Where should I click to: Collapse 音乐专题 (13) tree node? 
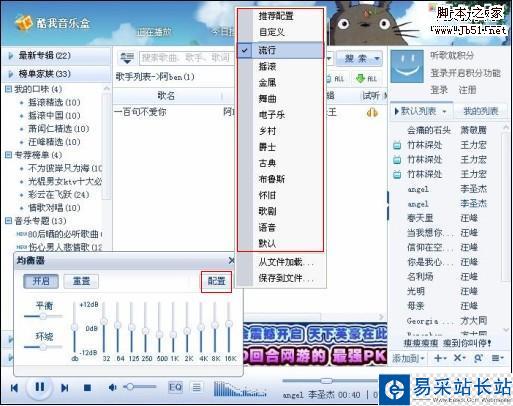click(9, 221)
